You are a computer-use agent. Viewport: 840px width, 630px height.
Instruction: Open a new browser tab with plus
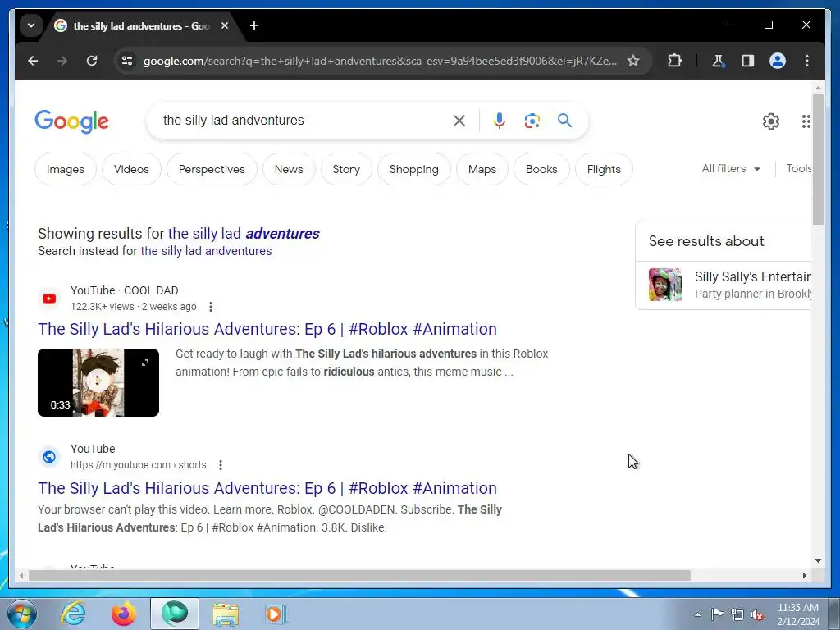(254, 25)
